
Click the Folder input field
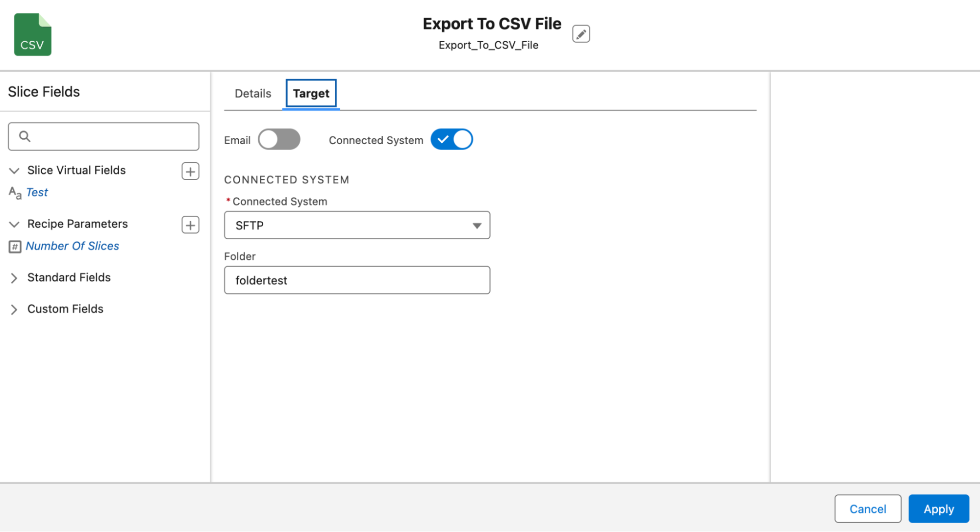[x=357, y=280]
